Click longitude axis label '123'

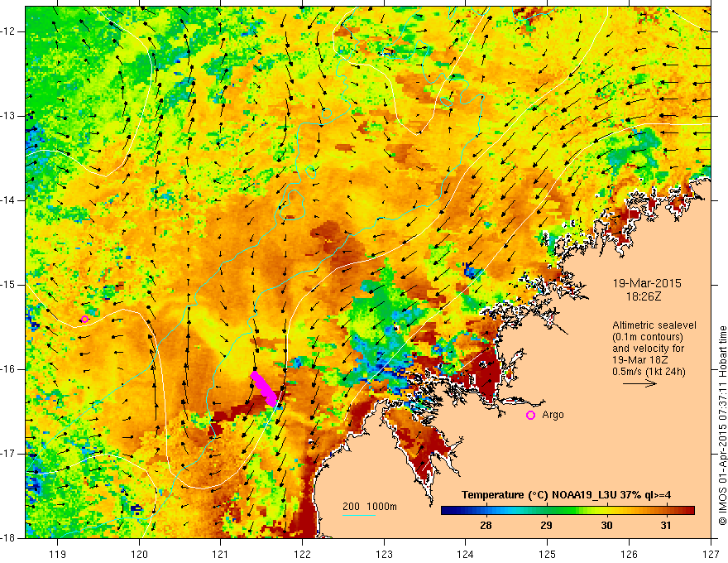tap(384, 554)
